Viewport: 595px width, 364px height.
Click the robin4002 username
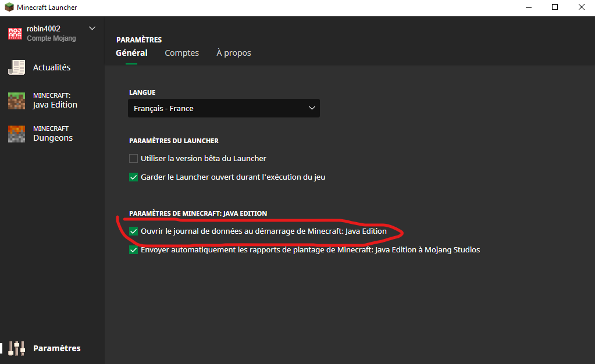tap(44, 29)
